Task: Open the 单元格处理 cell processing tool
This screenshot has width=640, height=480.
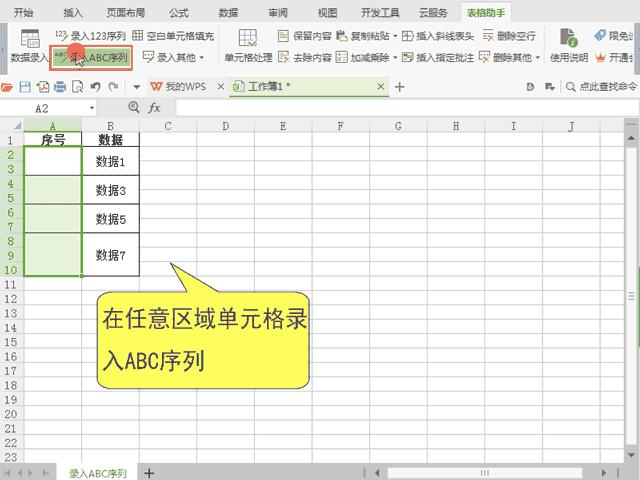Action: (248, 46)
